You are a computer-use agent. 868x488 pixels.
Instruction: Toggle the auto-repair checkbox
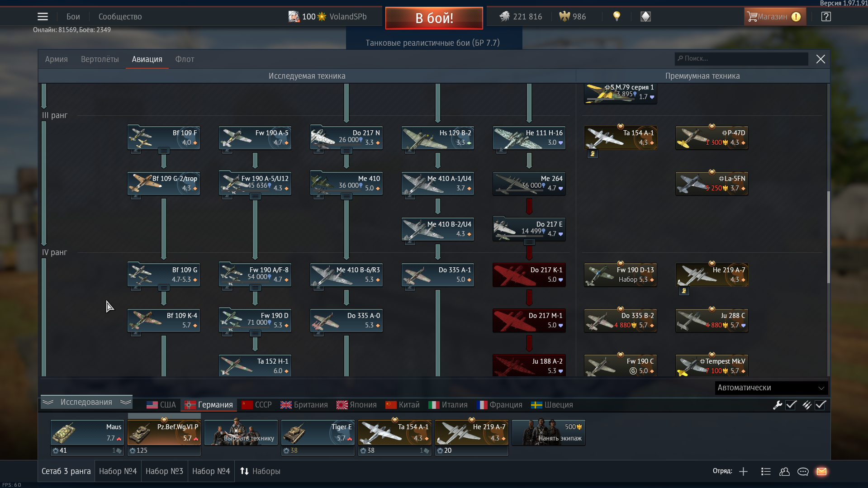pos(791,405)
